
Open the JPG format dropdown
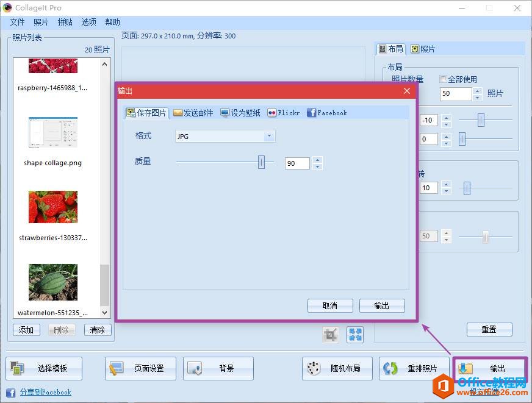click(268, 136)
